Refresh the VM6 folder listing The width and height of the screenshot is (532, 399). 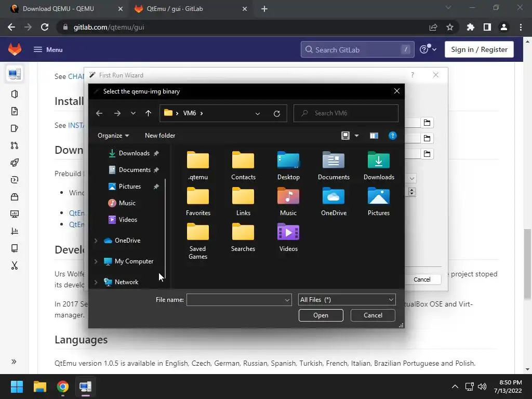click(277, 114)
